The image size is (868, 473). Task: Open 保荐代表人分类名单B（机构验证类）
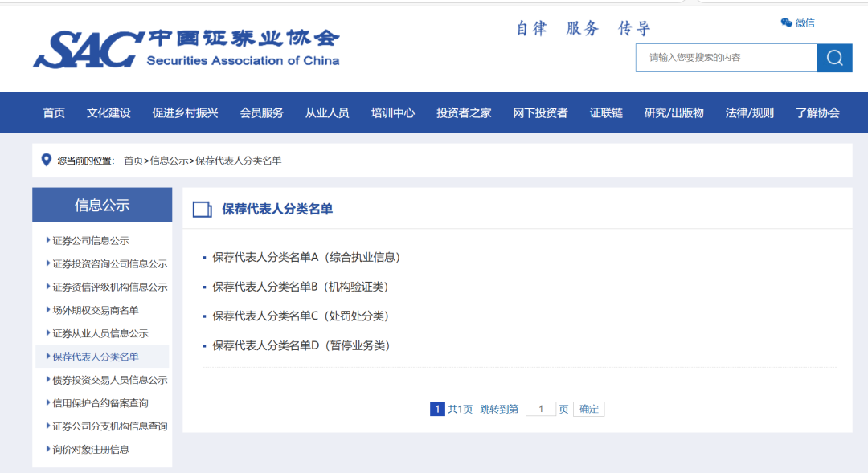(x=301, y=287)
